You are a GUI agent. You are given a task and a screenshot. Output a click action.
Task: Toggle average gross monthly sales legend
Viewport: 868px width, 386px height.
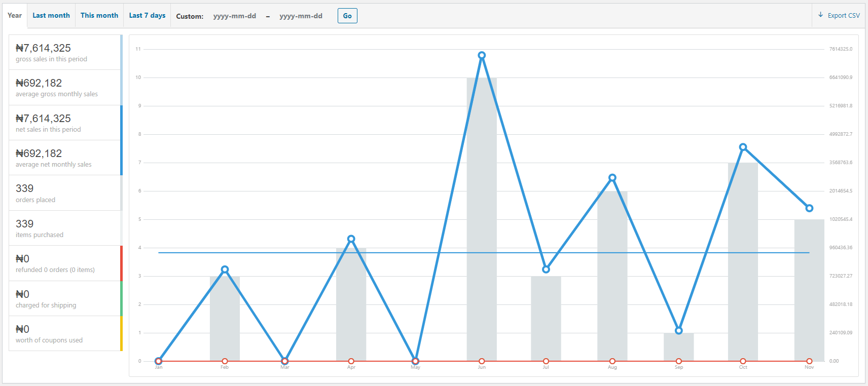click(65, 88)
